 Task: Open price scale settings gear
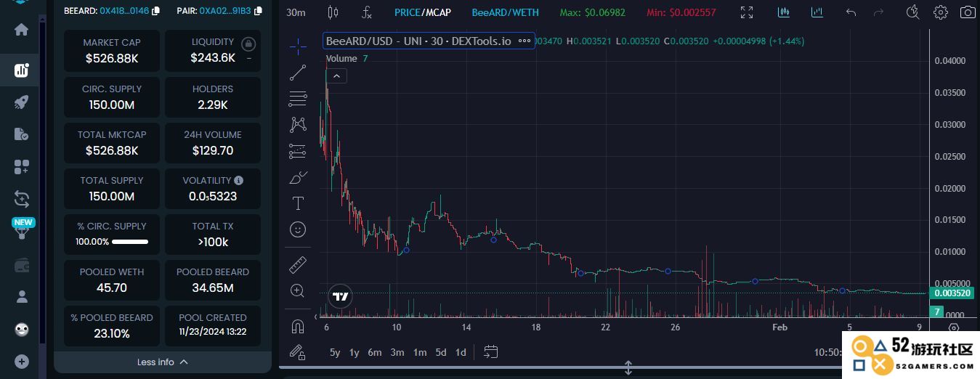[x=953, y=328]
